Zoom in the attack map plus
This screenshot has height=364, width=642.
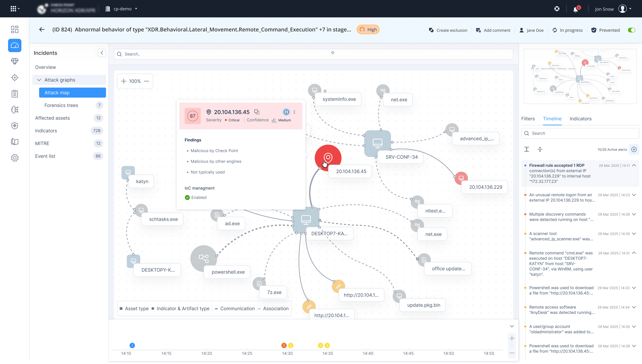click(124, 81)
